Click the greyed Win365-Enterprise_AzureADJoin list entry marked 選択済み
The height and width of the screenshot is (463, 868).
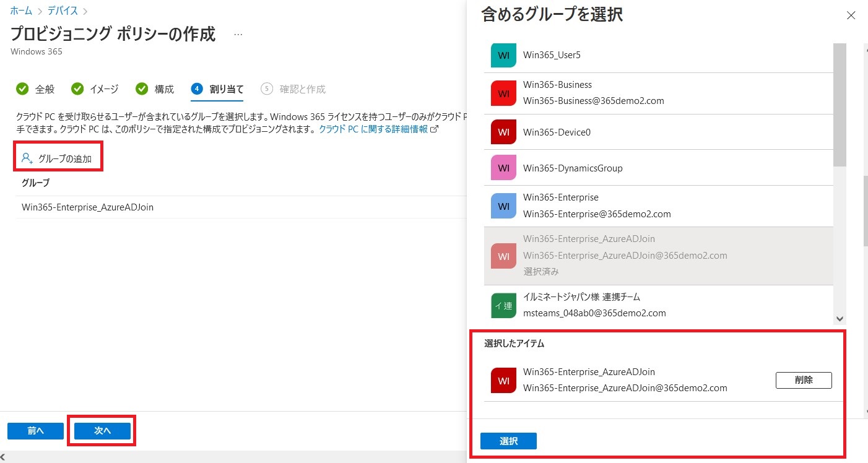pos(659,256)
